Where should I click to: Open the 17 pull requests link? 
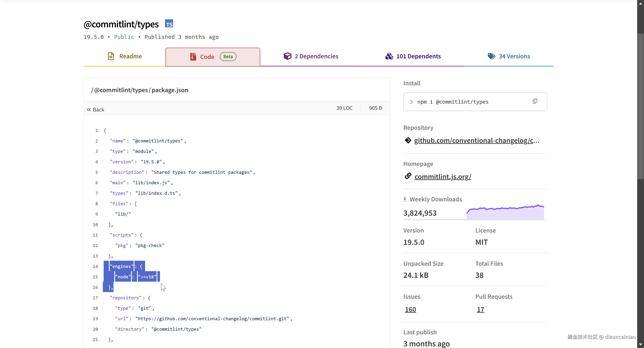tap(480, 310)
